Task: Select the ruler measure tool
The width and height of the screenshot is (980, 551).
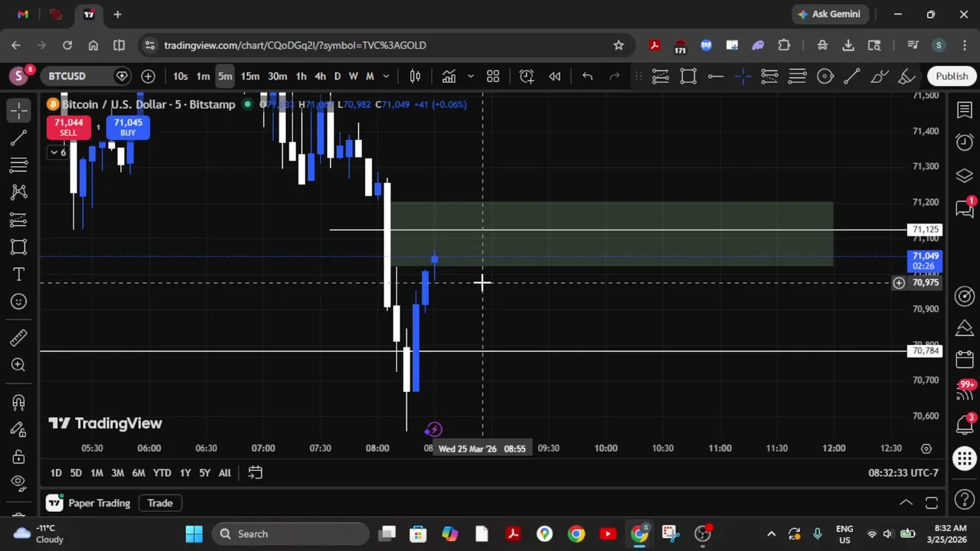Action: point(19,337)
